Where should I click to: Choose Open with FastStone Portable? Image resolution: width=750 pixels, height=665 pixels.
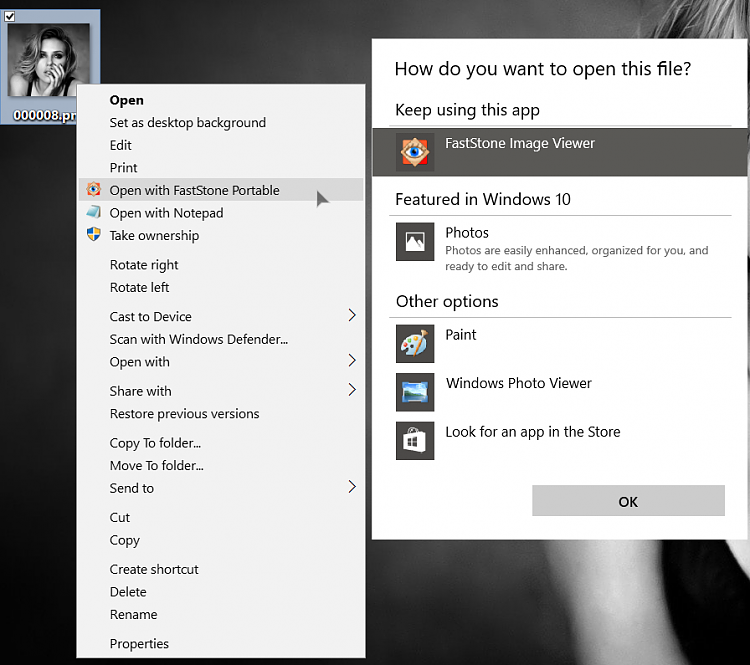(x=221, y=190)
